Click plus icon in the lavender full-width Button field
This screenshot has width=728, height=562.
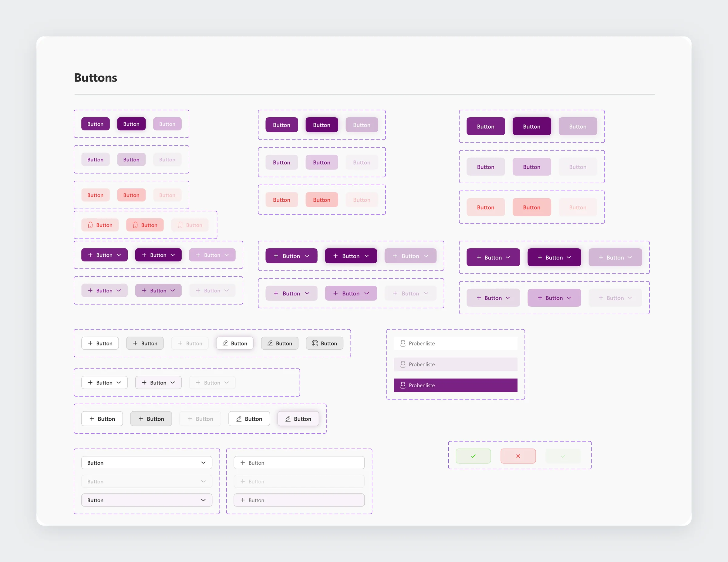(243, 500)
